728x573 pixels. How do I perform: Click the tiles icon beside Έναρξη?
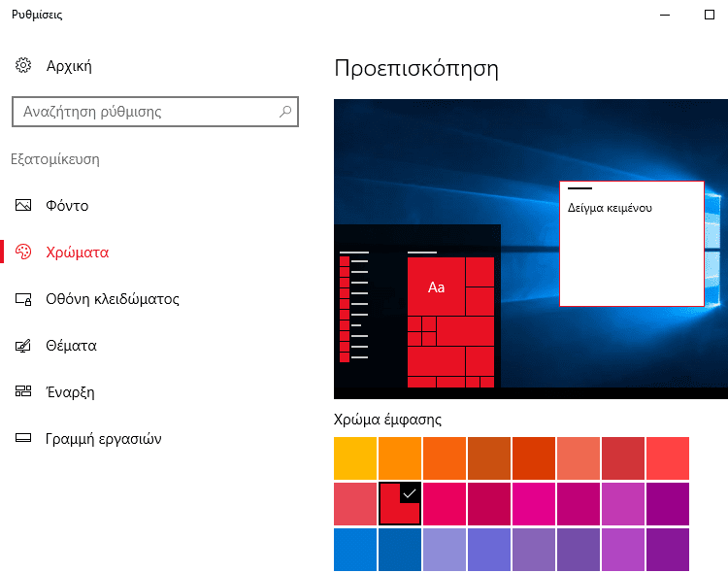[x=23, y=391]
